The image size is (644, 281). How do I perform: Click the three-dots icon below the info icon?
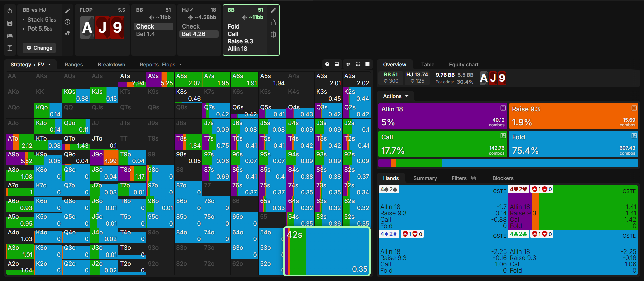click(67, 33)
